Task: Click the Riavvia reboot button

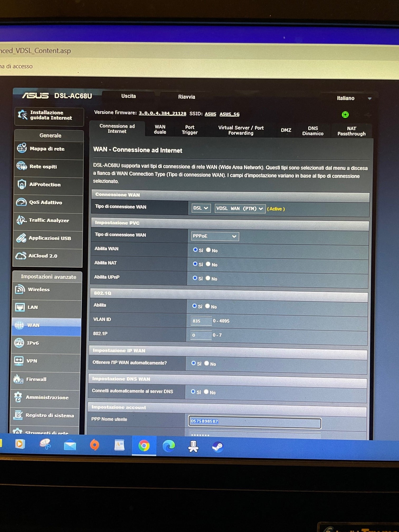Action: pyautogui.click(x=187, y=97)
